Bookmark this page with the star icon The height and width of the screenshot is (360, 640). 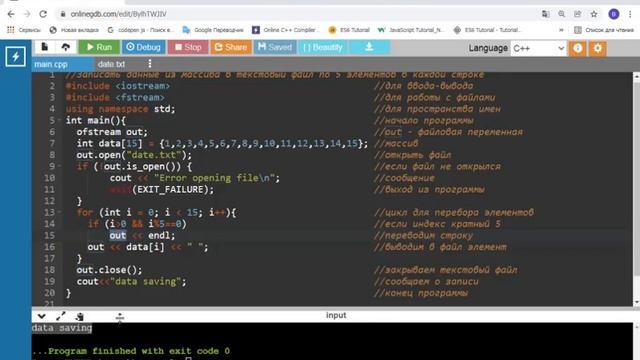coord(594,14)
